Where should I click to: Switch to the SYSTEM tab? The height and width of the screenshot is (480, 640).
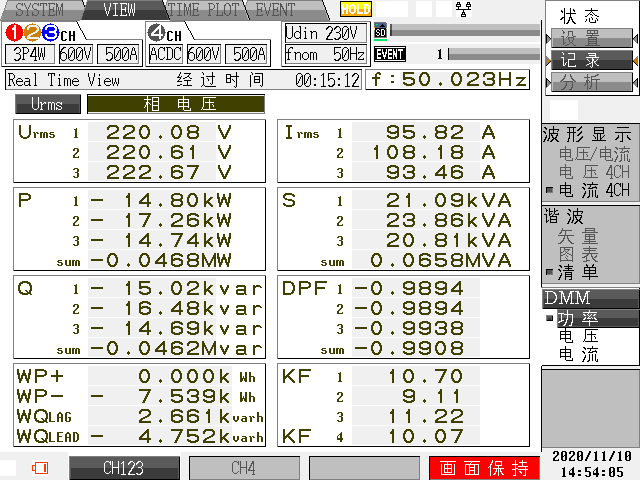[x=38, y=10]
